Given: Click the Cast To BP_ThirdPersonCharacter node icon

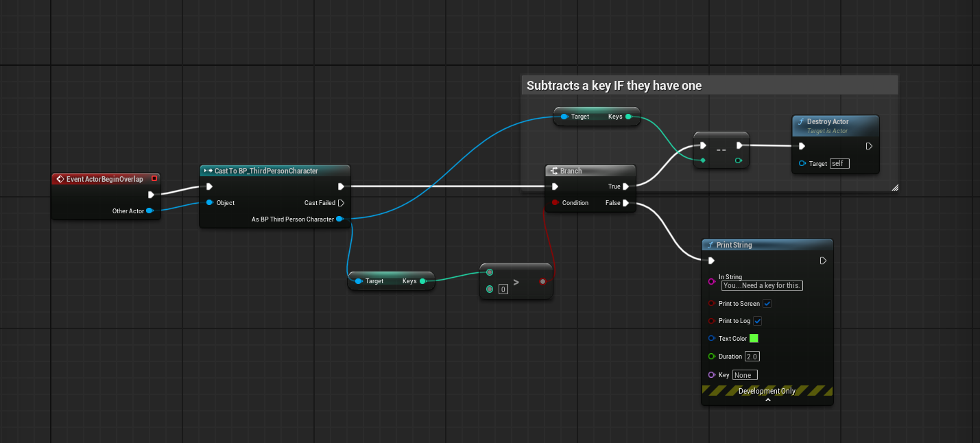Looking at the screenshot, I should point(208,171).
